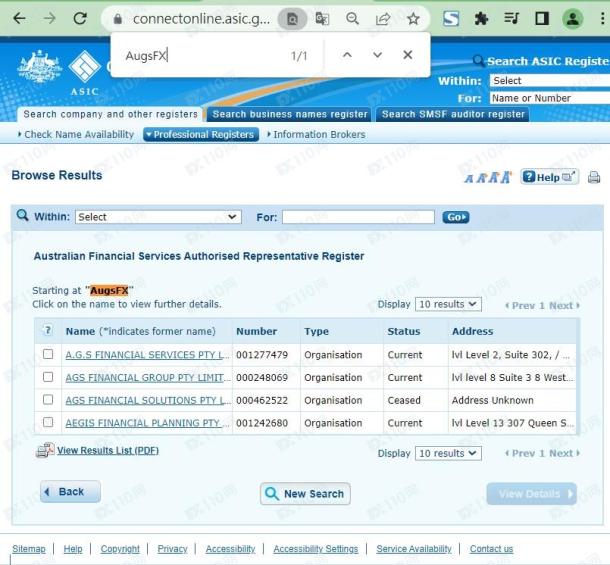The width and height of the screenshot is (610, 565).
Task: Click upper Next pagination link
Action: [x=564, y=305]
